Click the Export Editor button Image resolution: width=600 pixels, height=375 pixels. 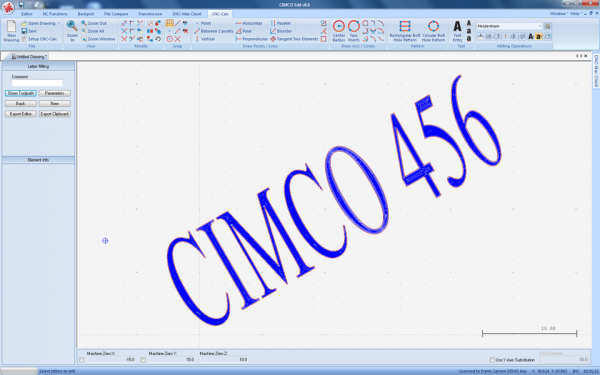click(x=21, y=114)
